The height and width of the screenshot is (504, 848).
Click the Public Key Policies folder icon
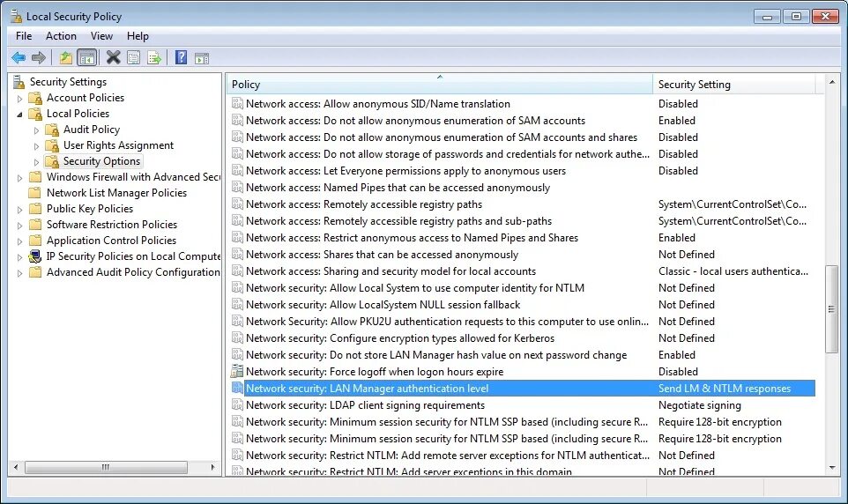(x=35, y=209)
